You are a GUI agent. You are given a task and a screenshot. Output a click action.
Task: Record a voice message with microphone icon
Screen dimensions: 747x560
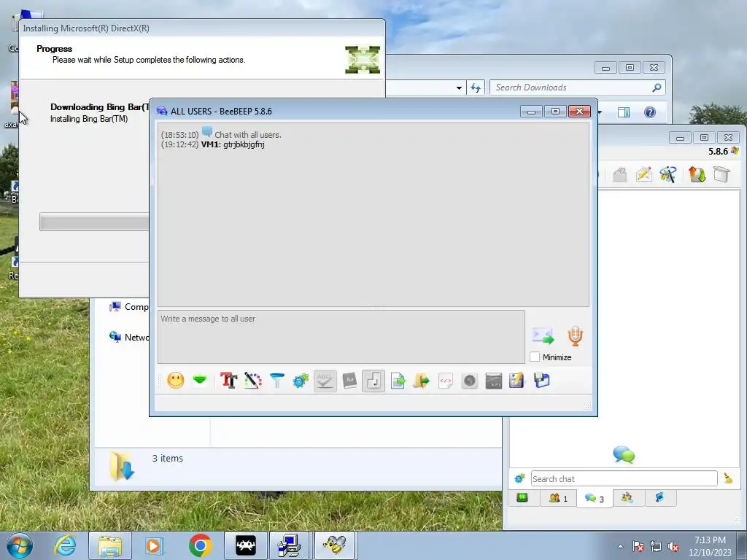point(576,335)
